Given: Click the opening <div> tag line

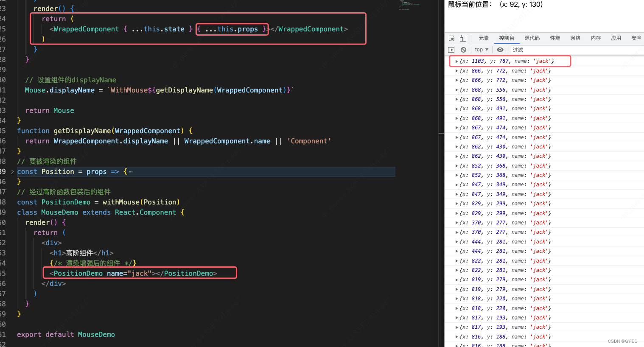Looking at the screenshot, I should tap(52, 243).
